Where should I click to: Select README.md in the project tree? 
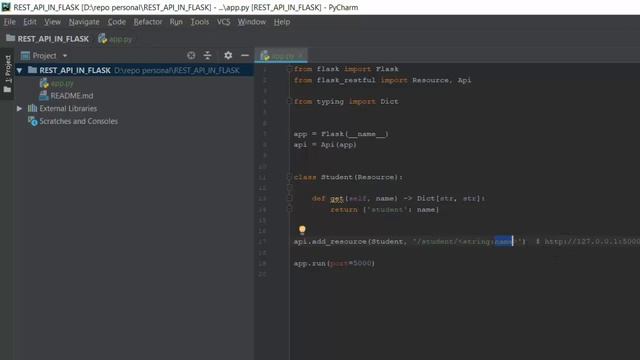72,96
